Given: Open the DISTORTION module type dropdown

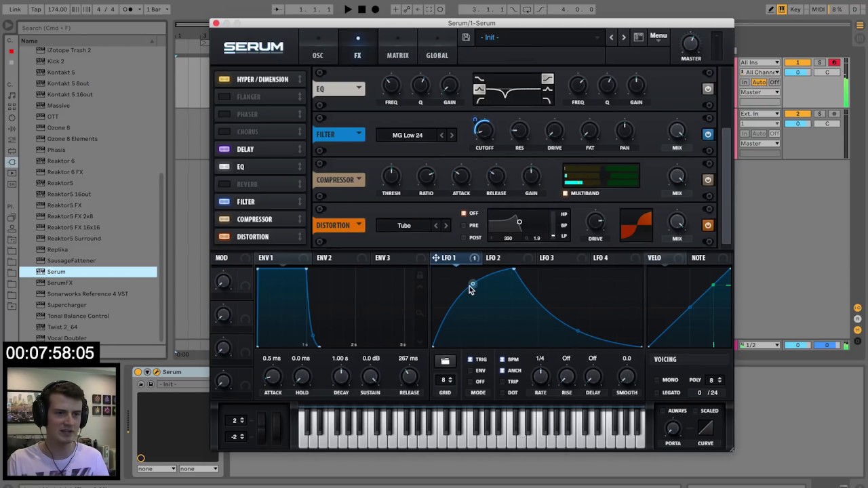Looking at the screenshot, I should tap(339, 225).
